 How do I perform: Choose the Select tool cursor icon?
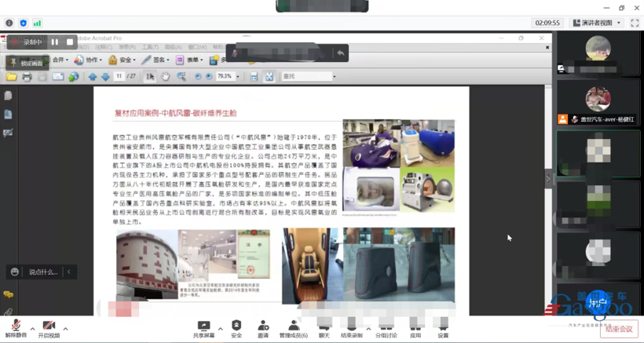click(x=150, y=77)
